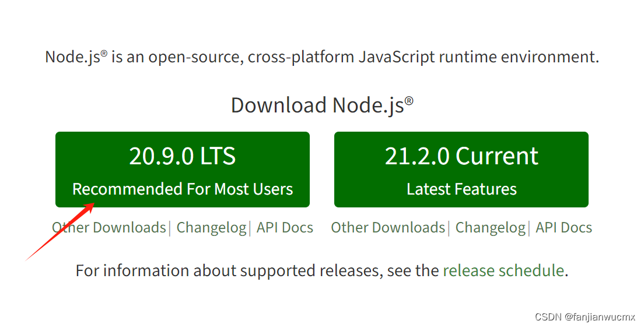Click the Download Node.js heading

322,105
